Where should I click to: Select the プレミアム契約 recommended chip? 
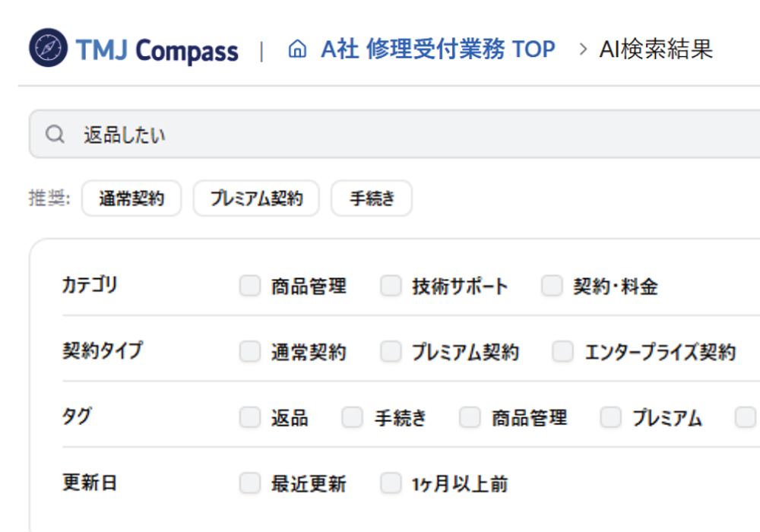point(256,198)
